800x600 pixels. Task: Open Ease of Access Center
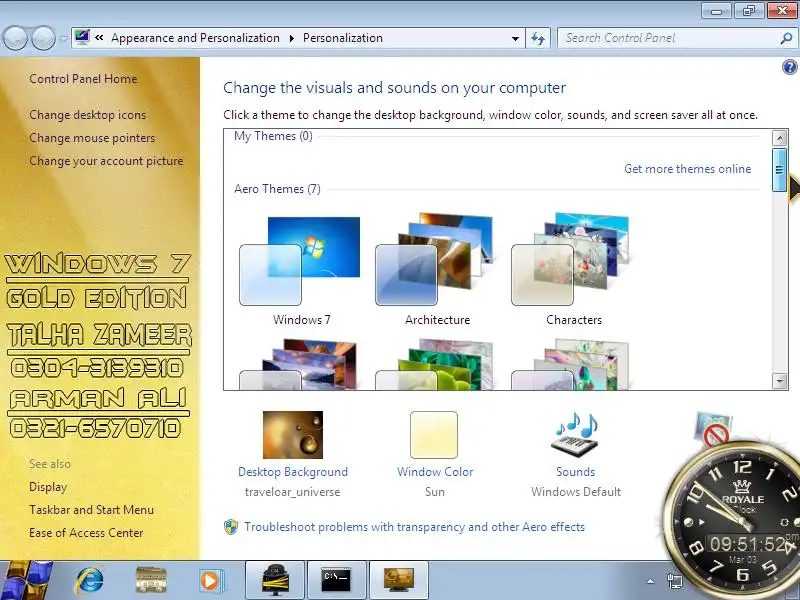86,533
